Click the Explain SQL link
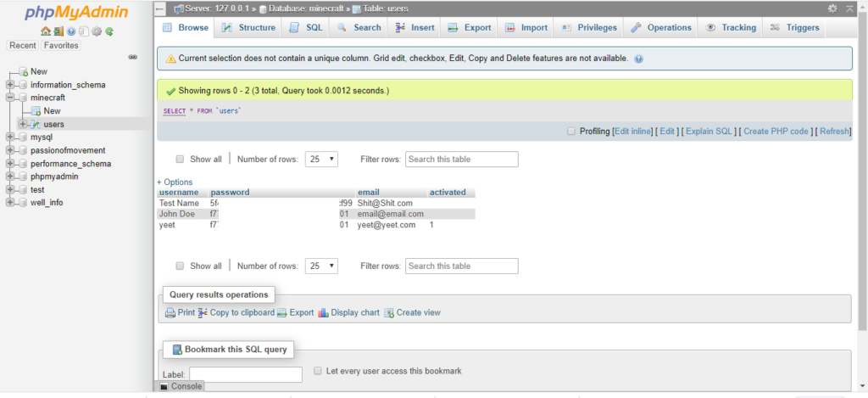The width and height of the screenshot is (868, 398). coord(709,132)
